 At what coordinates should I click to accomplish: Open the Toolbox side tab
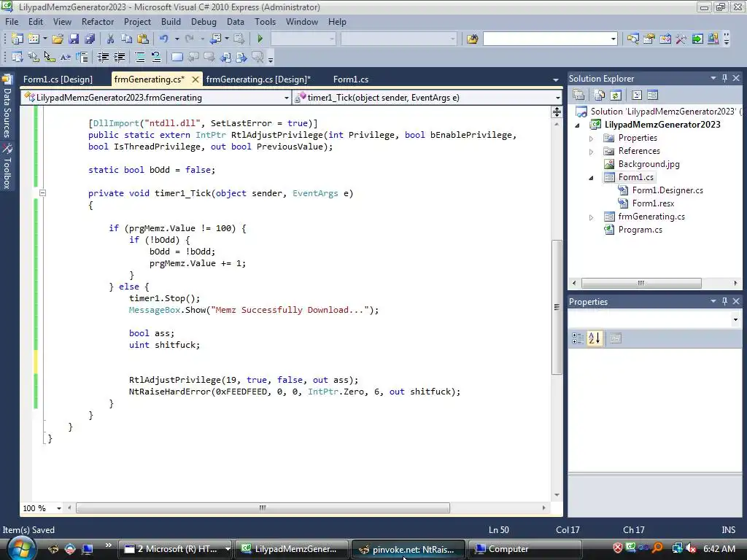[7, 166]
